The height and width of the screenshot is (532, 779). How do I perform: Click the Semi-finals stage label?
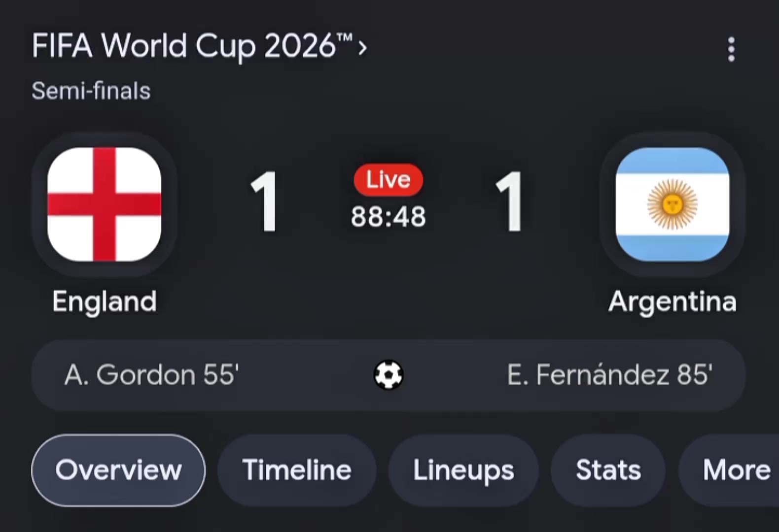pyautogui.click(x=91, y=91)
